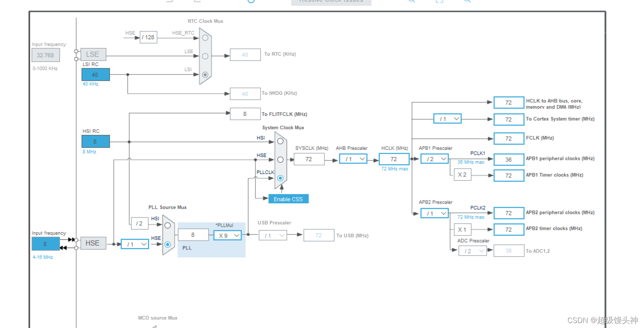The image size is (644, 328).
Task: Open the AHB Prescaler dropdown
Action: tap(353, 159)
